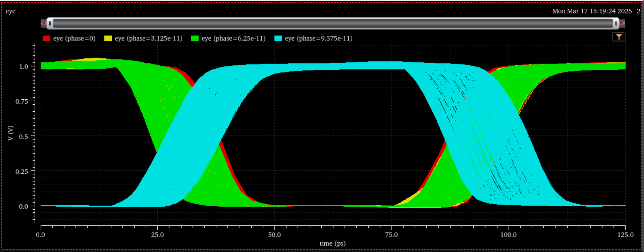Click the left red arrow of zoom scrollbar
The width and height of the screenshot is (644, 252).
(43, 23)
